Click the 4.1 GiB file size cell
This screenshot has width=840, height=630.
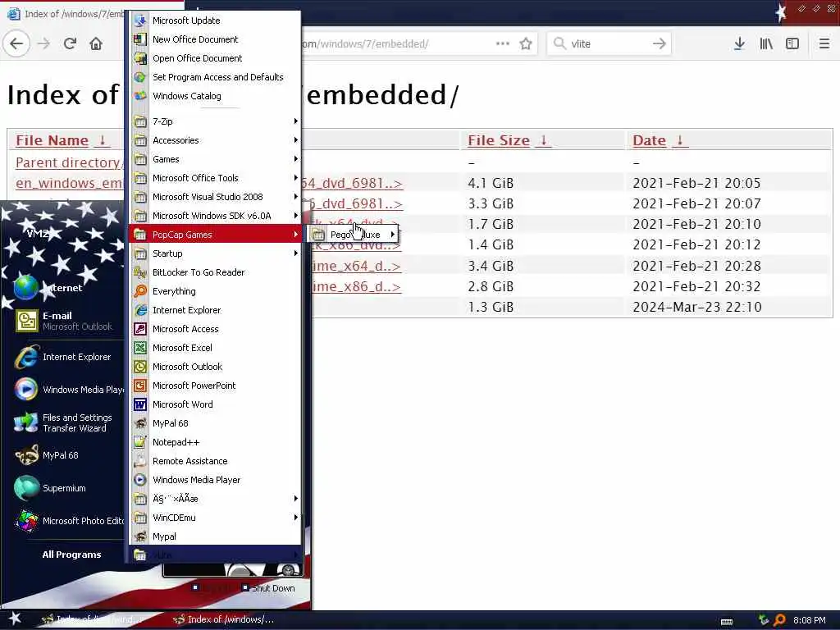coord(491,183)
